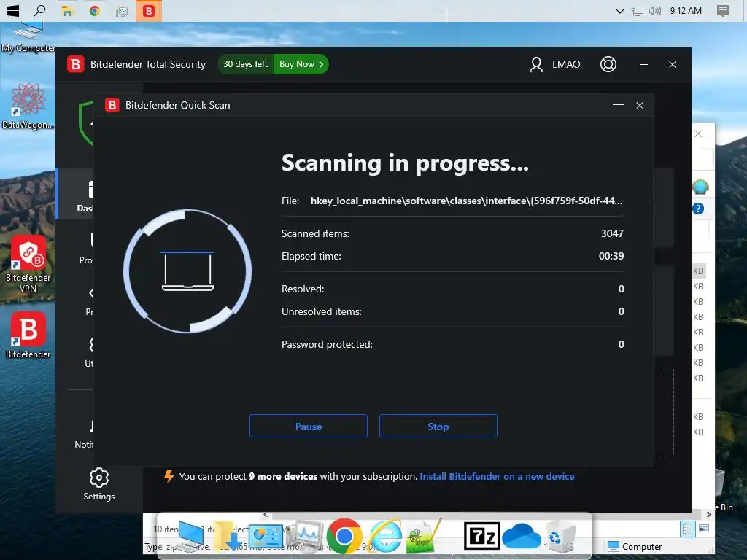
Task: Click the green Buy Now button
Action: (x=301, y=64)
